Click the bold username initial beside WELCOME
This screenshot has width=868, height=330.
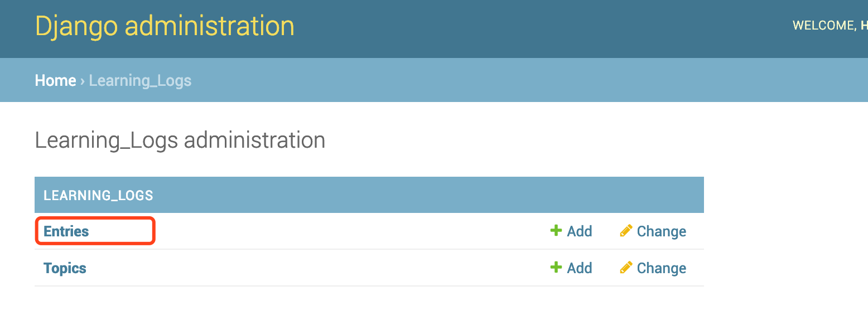864,26
